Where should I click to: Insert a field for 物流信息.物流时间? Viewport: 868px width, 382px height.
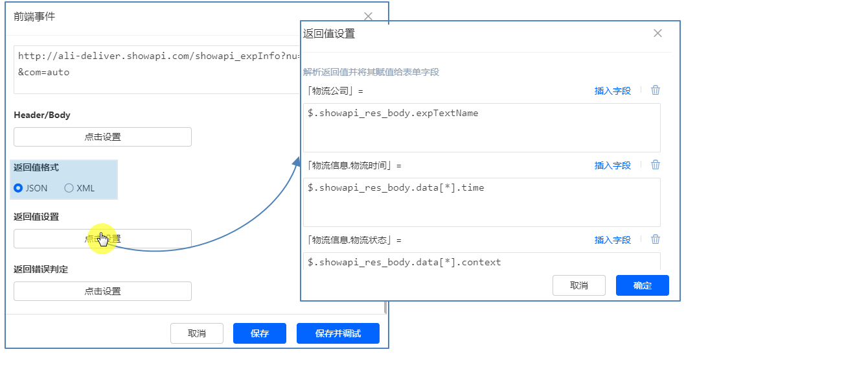tap(612, 165)
